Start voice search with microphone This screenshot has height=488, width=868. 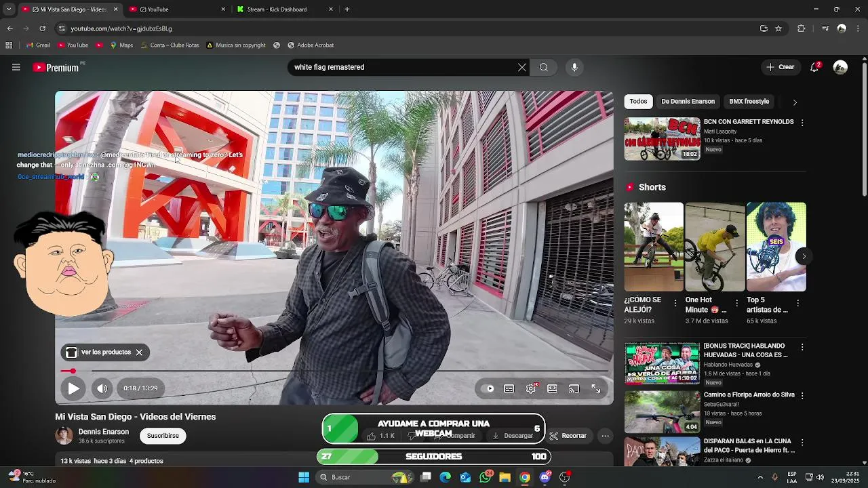(x=574, y=67)
